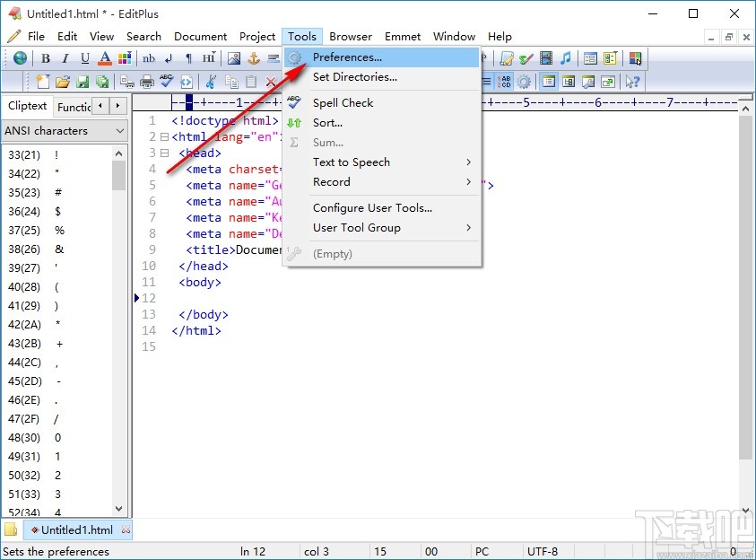
Task: Apply Italic tag from HTML toolbar
Action: click(x=65, y=58)
